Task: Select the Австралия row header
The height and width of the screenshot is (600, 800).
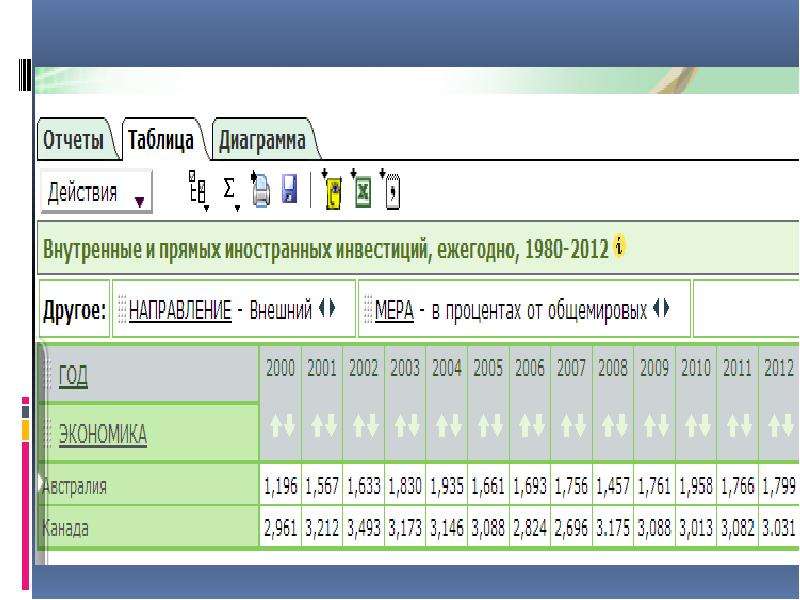Action: (148, 485)
